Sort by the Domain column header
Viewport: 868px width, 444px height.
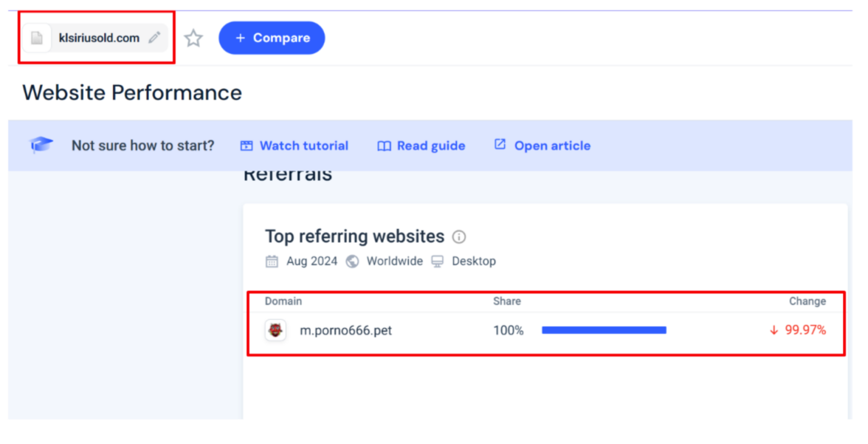(x=283, y=301)
